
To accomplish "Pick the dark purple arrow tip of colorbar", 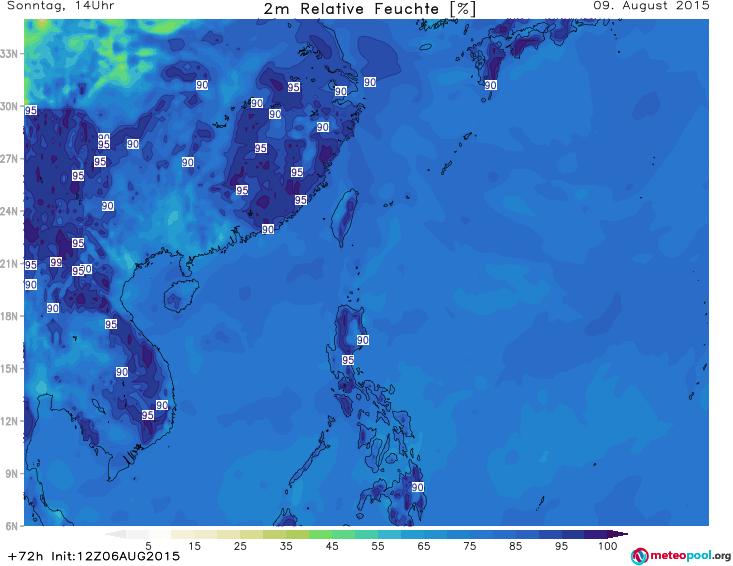I will (618, 534).
